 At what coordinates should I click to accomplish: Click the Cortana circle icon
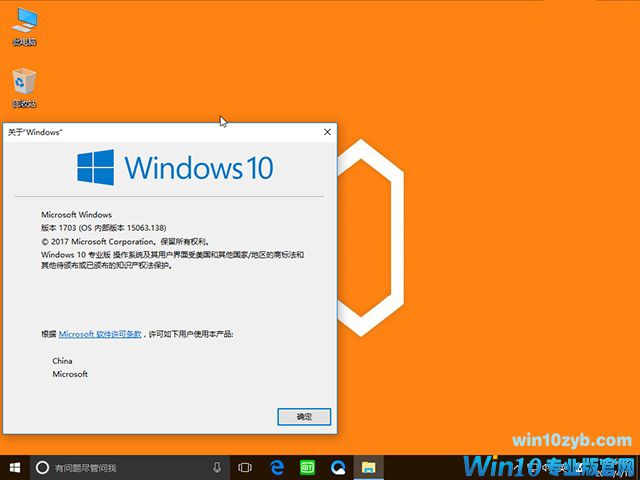[42, 467]
